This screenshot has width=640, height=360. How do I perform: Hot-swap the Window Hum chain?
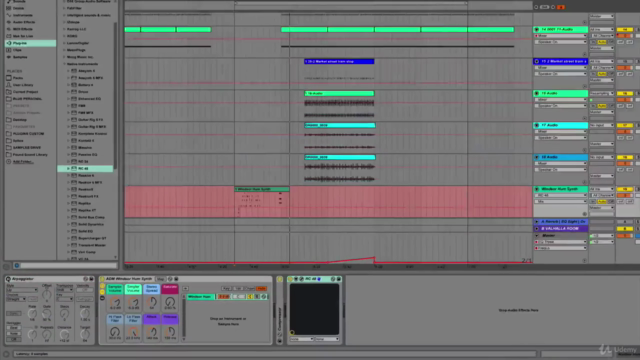click(x=264, y=297)
